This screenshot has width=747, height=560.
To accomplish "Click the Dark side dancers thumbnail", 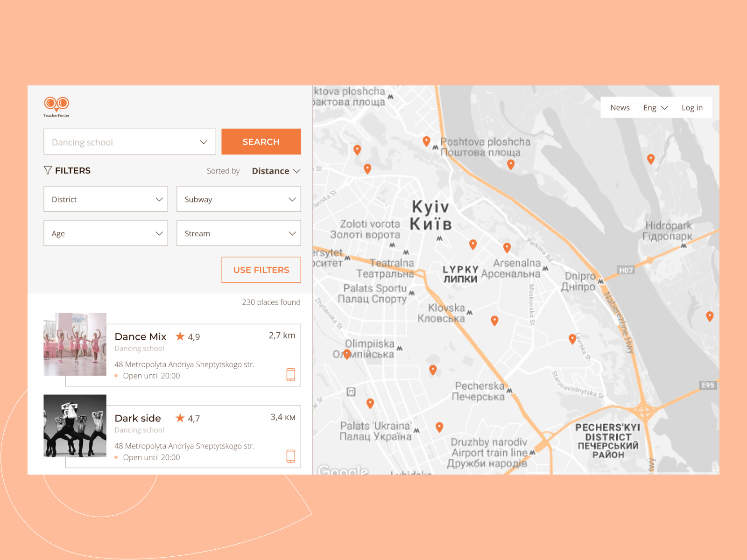I will tap(75, 427).
